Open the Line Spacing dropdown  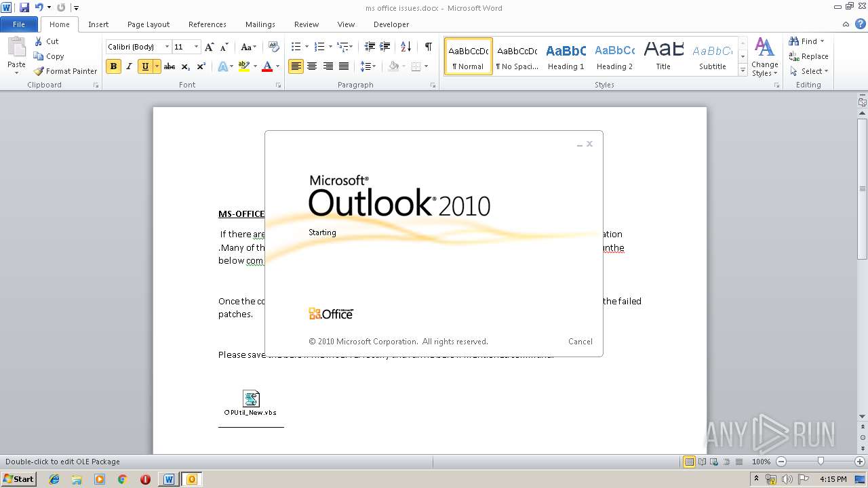click(x=368, y=66)
